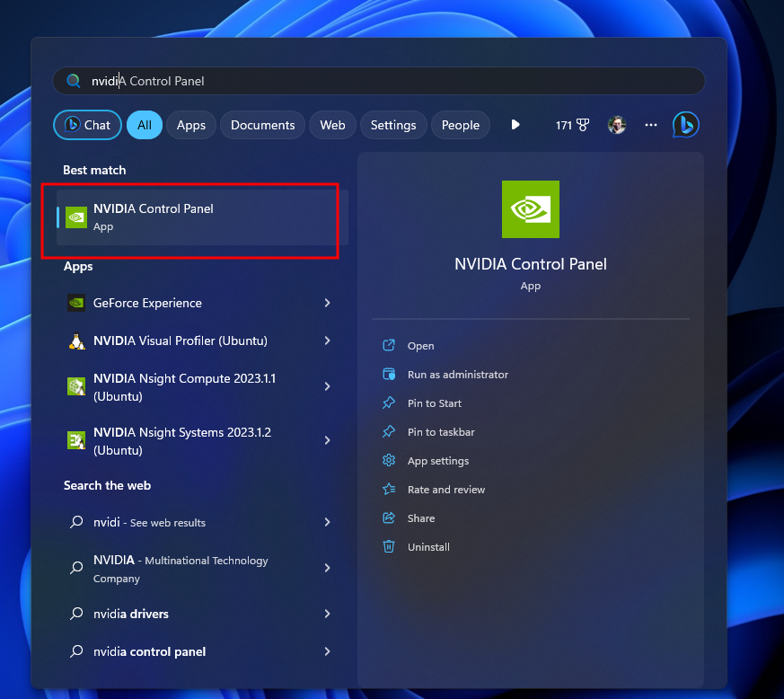Click the App settings gear icon
The width and height of the screenshot is (784, 699).
click(389, 460)
